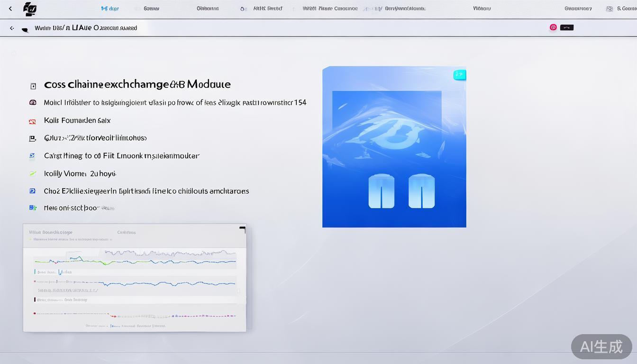Toggle the black pill switch near top right
This screenshot has width=637, height=364.
pyautogui.click(x=567, y=27)
